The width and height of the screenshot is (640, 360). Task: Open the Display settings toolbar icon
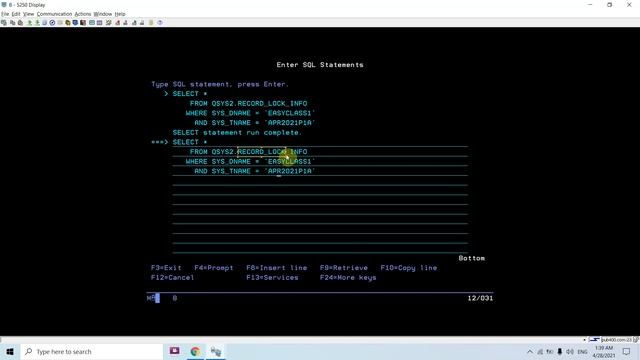(x=44, y=23)
